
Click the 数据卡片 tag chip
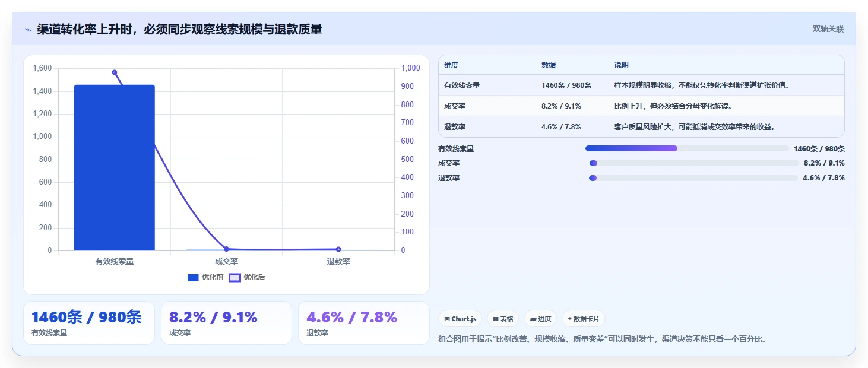584,319
